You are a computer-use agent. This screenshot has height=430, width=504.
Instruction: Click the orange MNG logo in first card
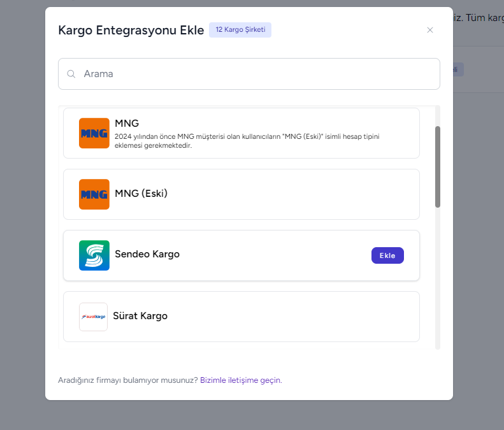94,133
